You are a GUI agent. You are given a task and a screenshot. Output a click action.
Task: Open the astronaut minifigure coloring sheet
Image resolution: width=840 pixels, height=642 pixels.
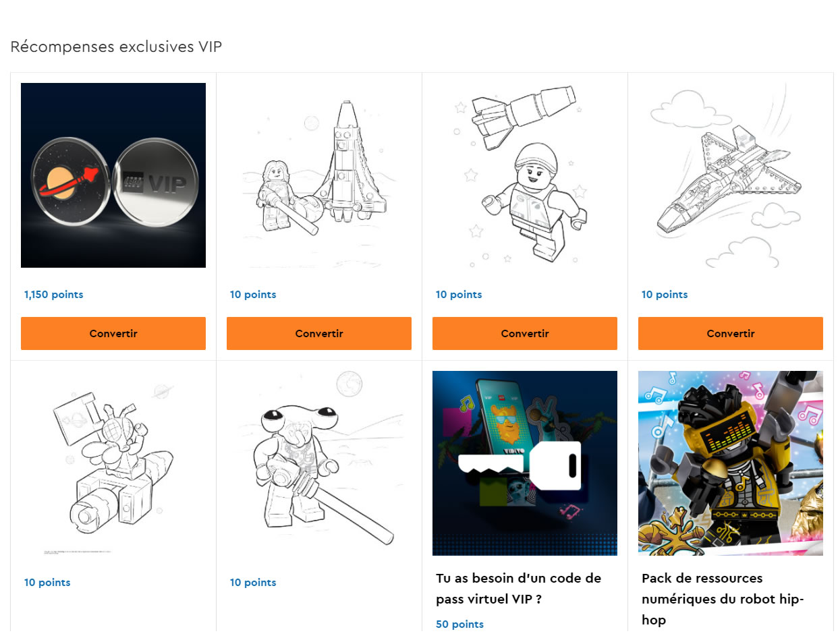tap(525, 175)
